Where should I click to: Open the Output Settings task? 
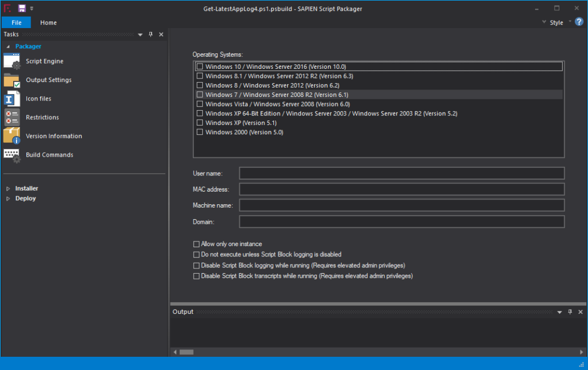coord(12,80)
